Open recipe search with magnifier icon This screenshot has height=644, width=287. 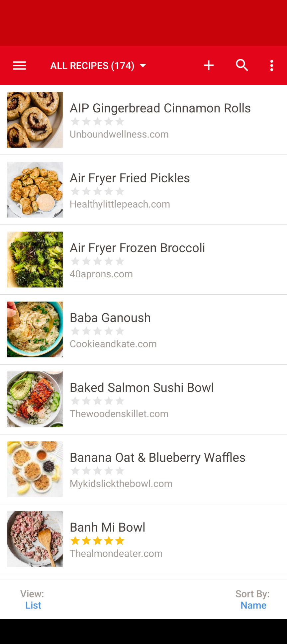pyautogui.click(x=242, y=65)
